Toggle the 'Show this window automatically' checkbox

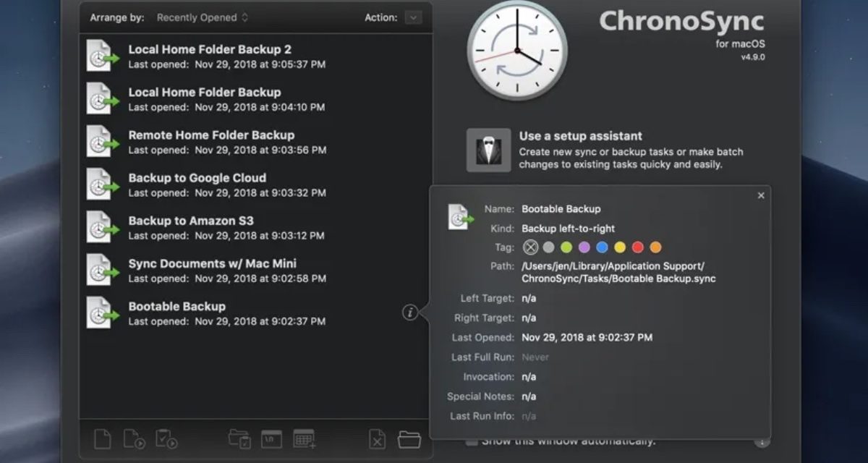472,441
